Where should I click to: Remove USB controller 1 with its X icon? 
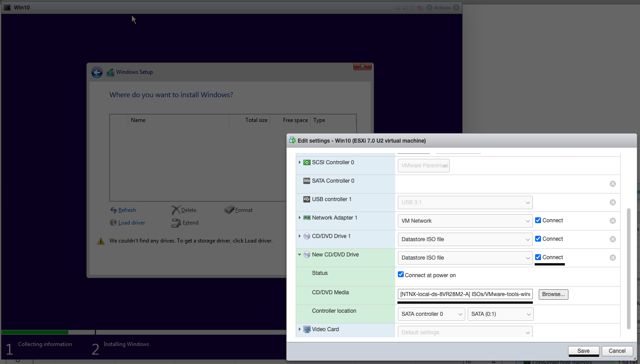pos(613,202)
